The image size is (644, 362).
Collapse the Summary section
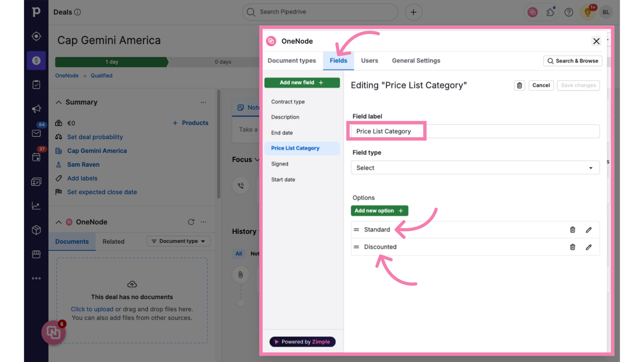pos(59,102)
